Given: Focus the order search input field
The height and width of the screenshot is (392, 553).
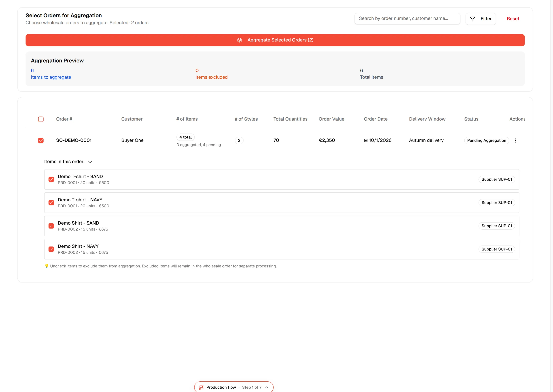Looking at the screenshot, I should coord(407,19).
